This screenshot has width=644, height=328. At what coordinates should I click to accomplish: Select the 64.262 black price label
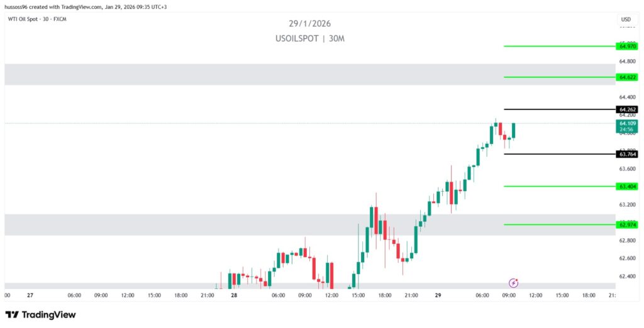[x=628, y=109]
